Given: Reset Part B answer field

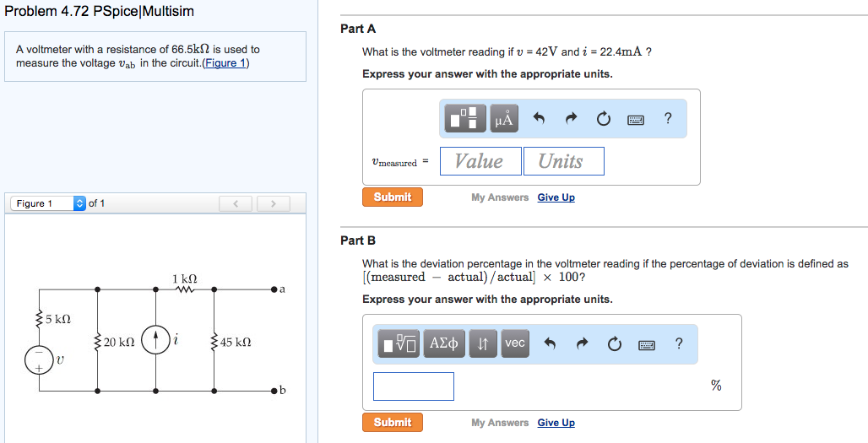Looking at the screenshot, I should pos(615,344).
